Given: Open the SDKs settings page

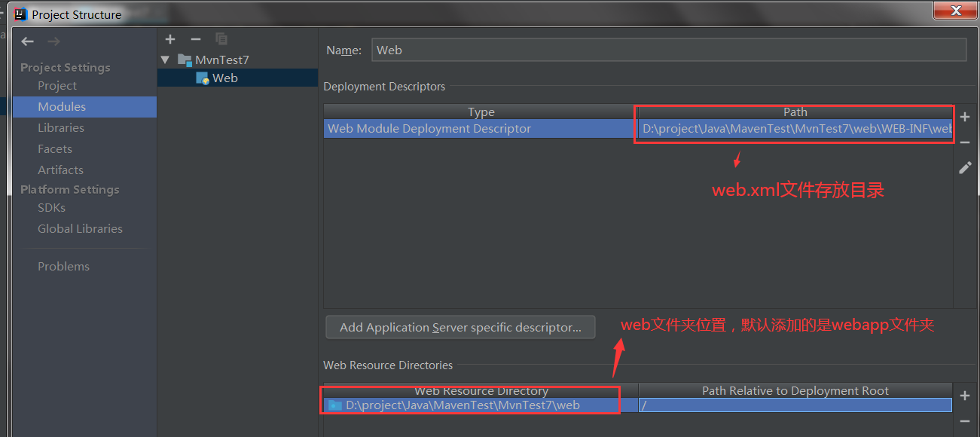Looking at the screenshot, I should tap(51, 207).
